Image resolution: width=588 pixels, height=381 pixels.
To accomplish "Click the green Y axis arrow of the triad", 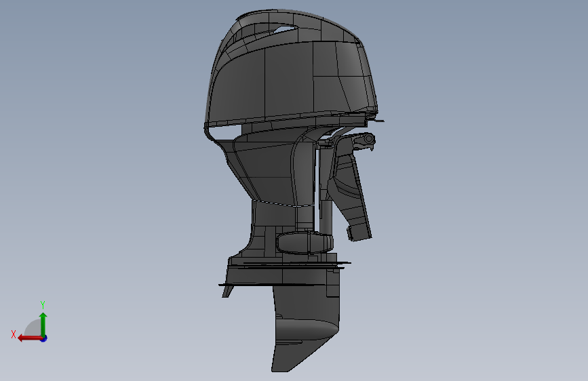I will [x=43, y=324].
